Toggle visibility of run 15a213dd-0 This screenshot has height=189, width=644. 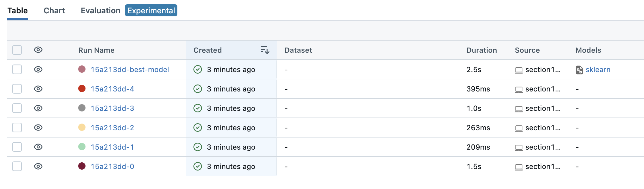tap(38, 167)
